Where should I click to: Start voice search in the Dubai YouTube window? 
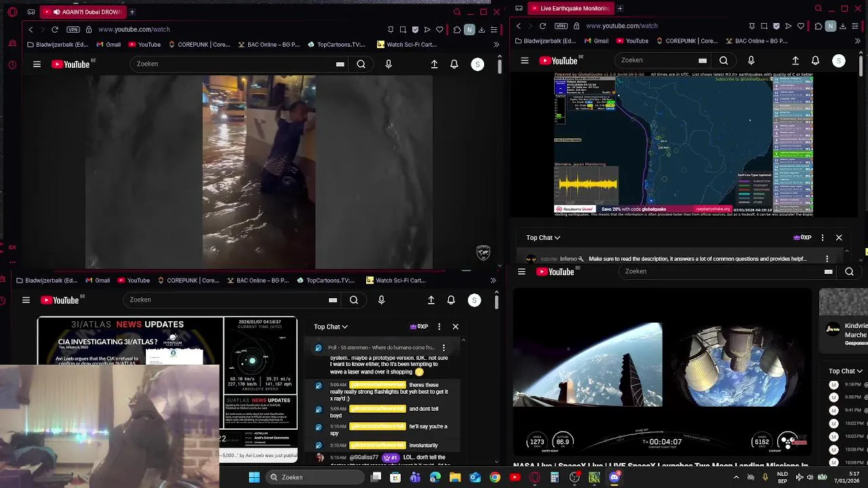point(389,64)
